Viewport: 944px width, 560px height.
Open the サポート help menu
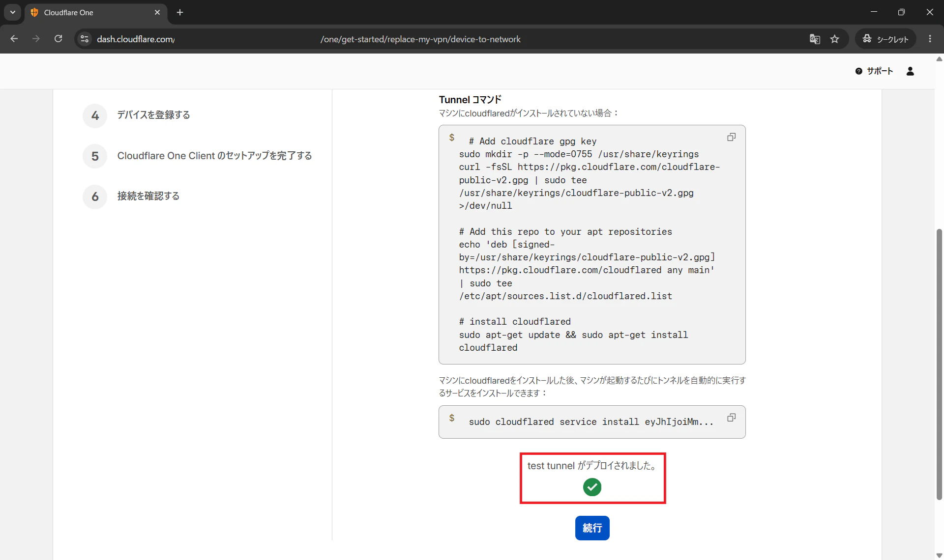coord(874,71)
